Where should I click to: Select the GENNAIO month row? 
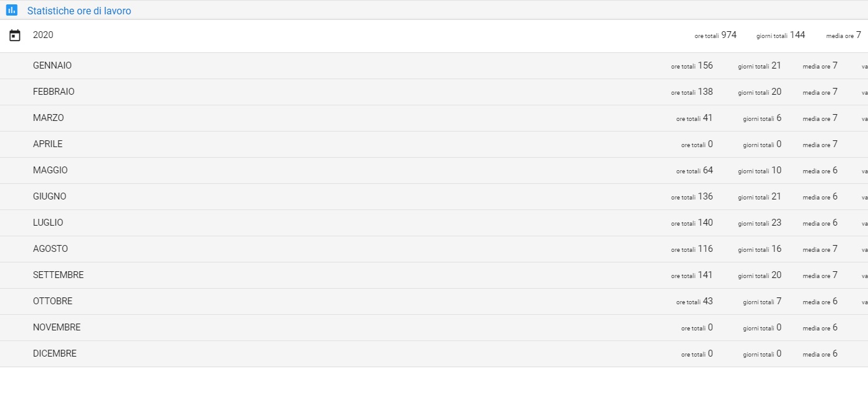tap(52, 65)
